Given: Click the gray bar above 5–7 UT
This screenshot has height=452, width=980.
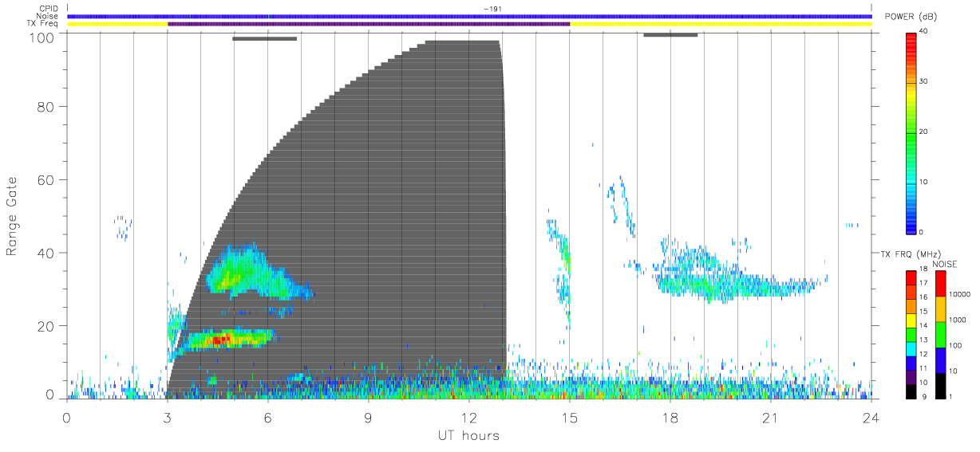Looking at the screenshot, I should click(264, 38).
